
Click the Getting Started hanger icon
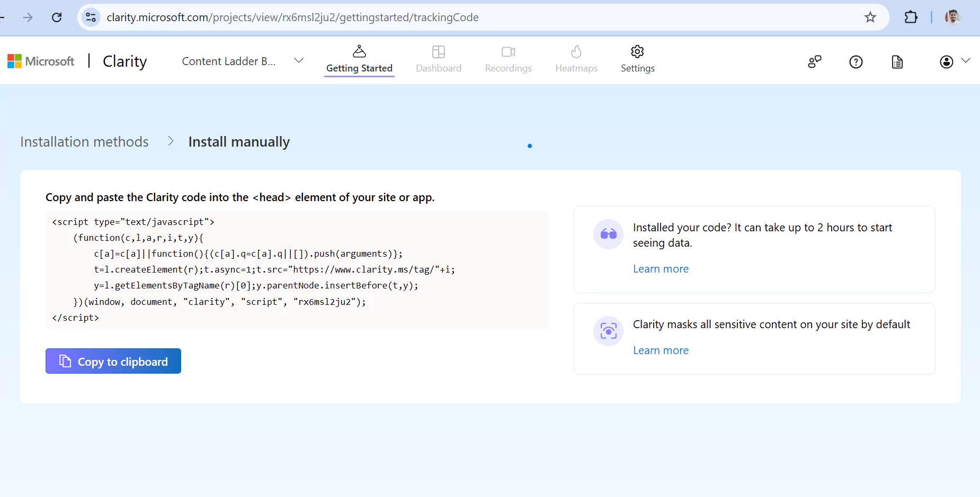(359, 51)
